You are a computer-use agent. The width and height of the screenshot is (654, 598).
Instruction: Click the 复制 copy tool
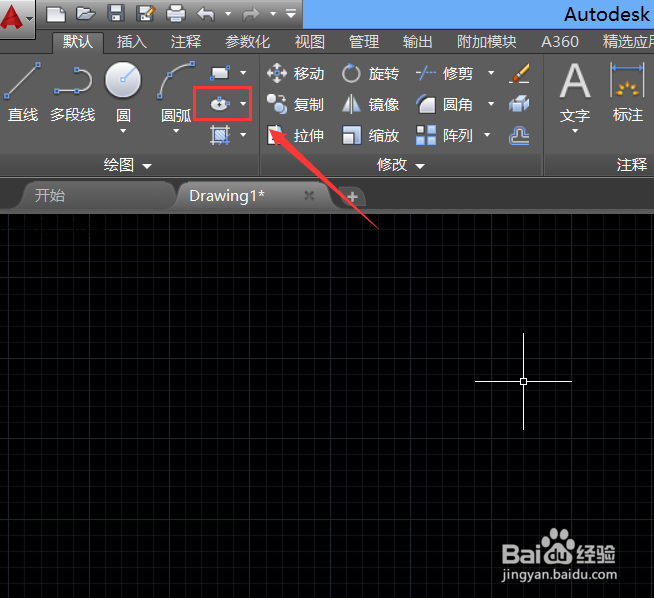click(296, 104)
